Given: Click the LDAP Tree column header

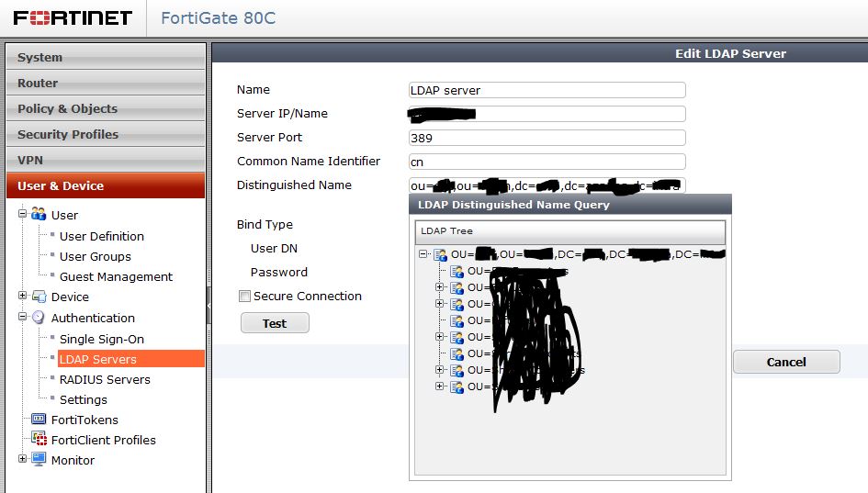Looking at the screenshot, I should [x=570, y=231].
